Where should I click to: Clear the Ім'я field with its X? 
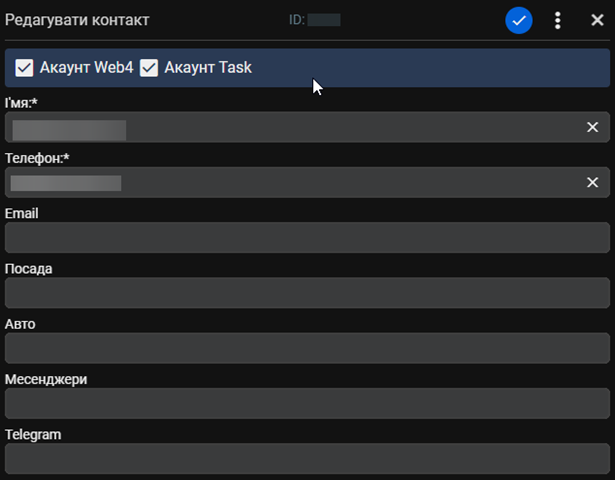tap(592, 127)
